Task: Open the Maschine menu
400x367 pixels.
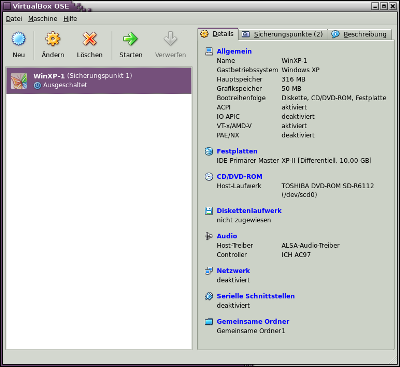Action: tap(43, 19)
